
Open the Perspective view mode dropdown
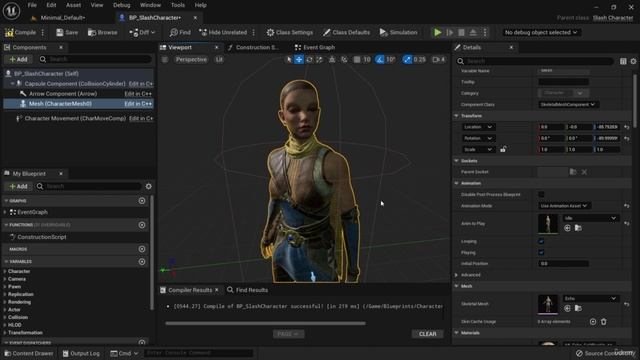point(191,60)
